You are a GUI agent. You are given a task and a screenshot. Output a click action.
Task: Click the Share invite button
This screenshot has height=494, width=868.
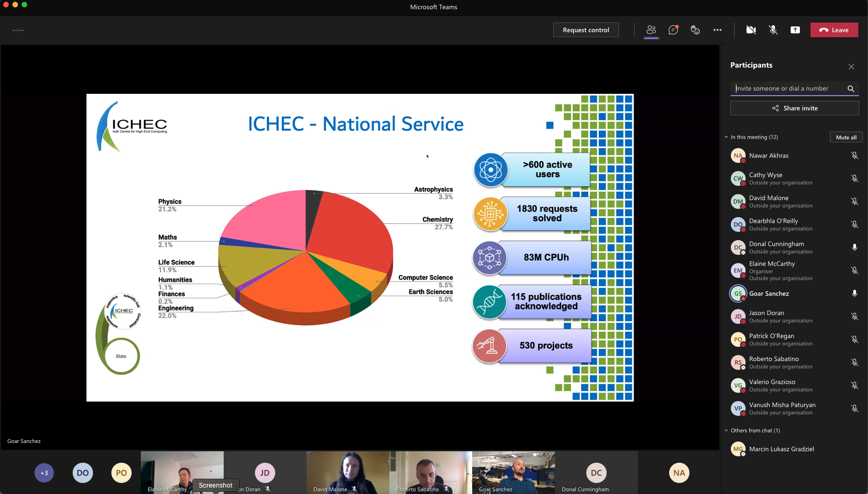tap(795, 108)
